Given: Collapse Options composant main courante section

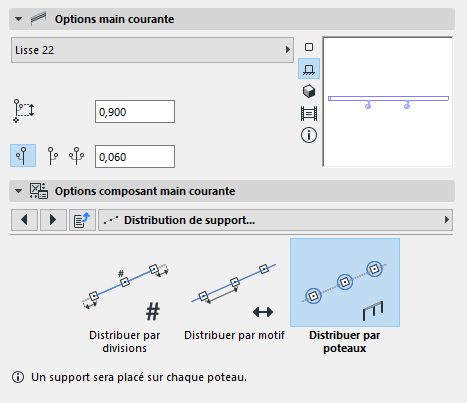Looking at the screenshot, I should [19, 191].
